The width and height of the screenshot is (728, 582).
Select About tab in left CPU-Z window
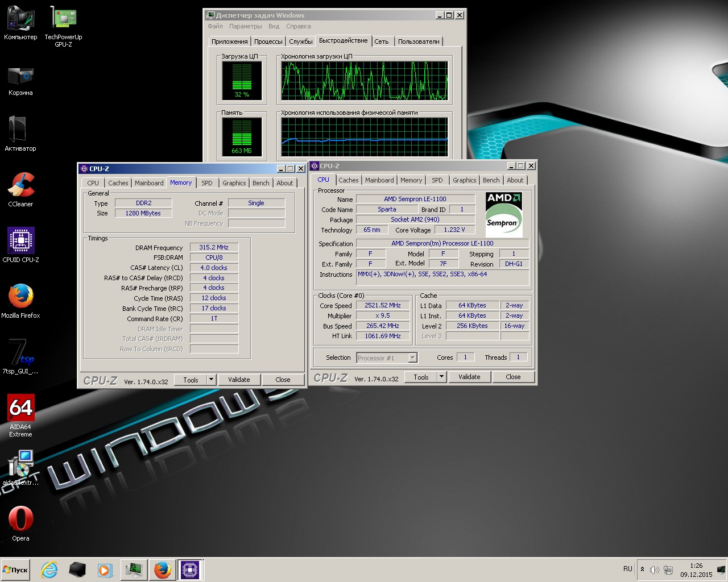pos(285,183)
